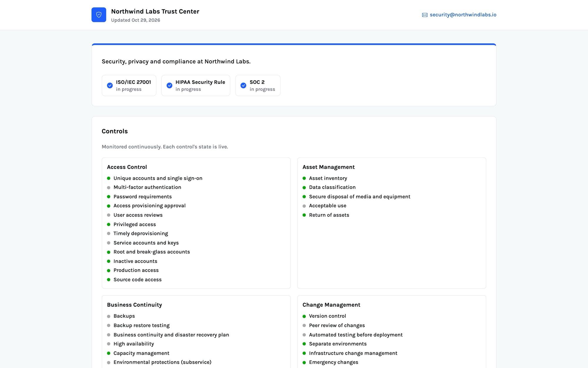Click the Asset Management section heading
Screen dimensions: 588x368
[329, 167]
